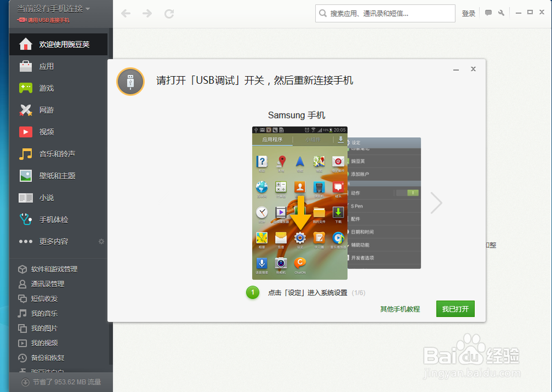
Task: Click 节省了 953.62 MB 流量 status text
Action: (x=67, y=382)
